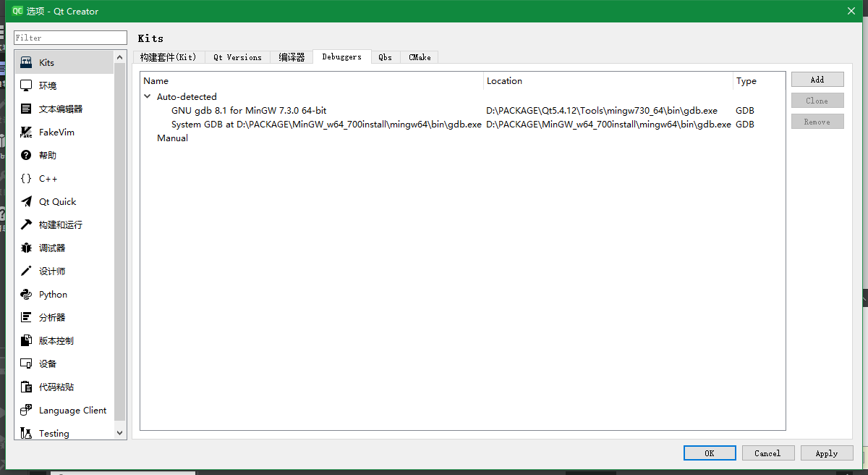Select GNU gdb 8.1 for MinGW 7.3.0 row
The image size is (868, 475).
coord(463,111)
